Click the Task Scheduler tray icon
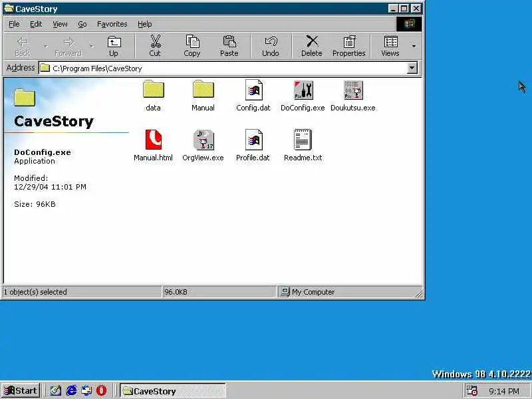This screenshot has width=532, height=399. pyautogui.click(x=472, y=390)
